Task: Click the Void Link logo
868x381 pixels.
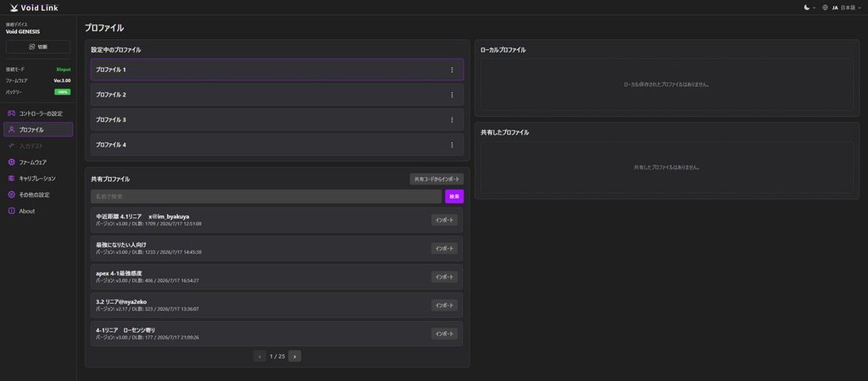Action: [x=34, y=8]
